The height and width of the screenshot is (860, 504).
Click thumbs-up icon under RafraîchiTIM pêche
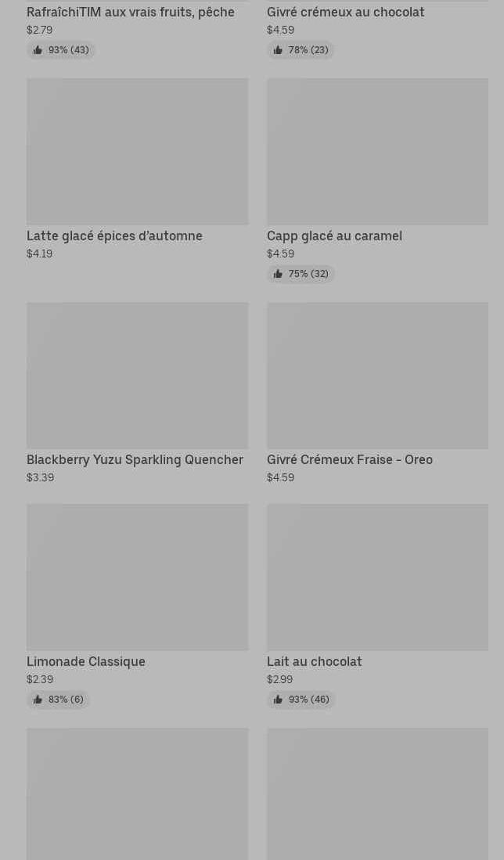pos(38,50)
